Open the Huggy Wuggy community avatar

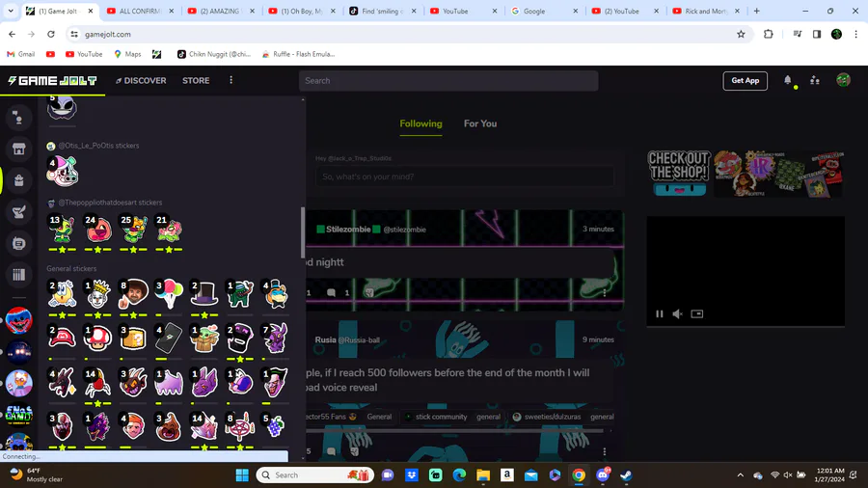click(x=19, y=320)
